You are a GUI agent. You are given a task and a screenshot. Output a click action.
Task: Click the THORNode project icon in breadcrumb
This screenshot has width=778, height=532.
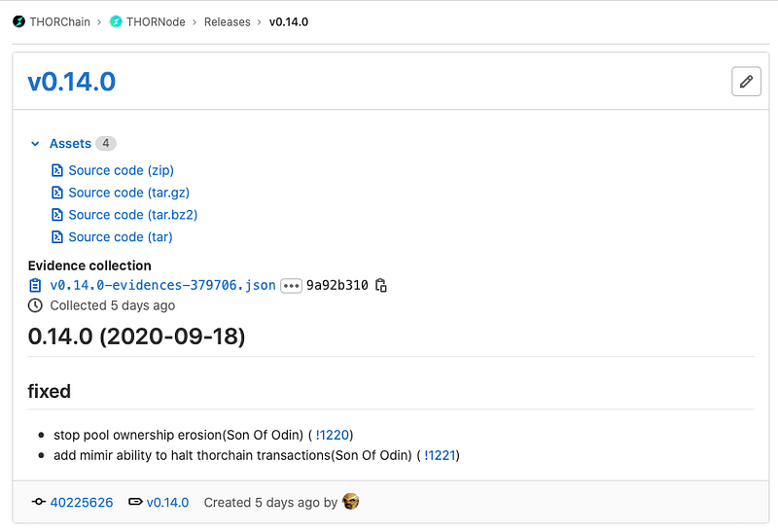click(x=116, y=21)
